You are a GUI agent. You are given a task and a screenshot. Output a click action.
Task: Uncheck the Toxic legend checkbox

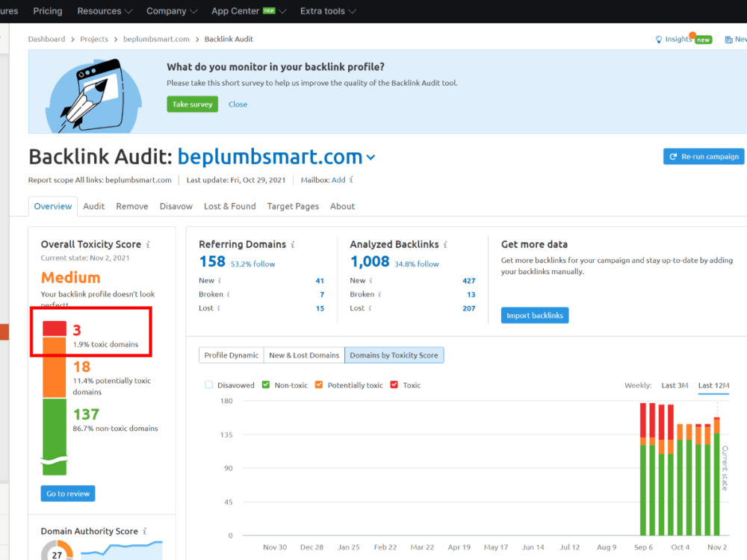pyautogui.click(x=394, y=385)
